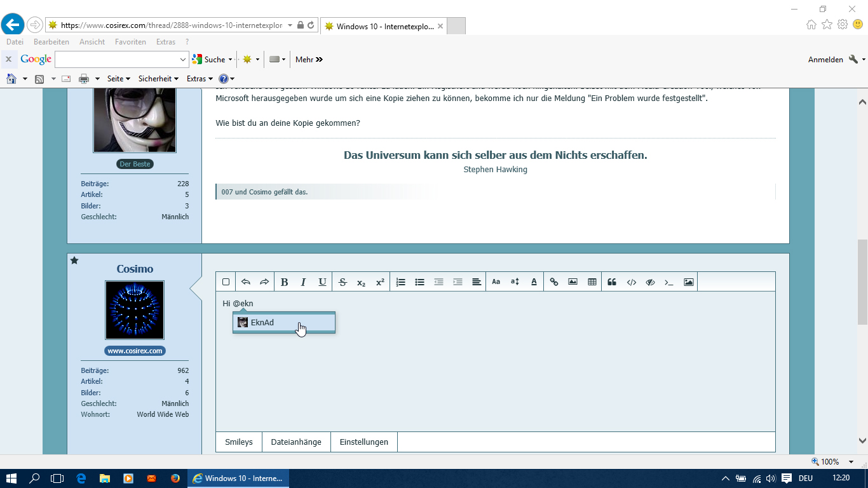
Task: Undo last edit in post editor
Action: coord(246,282)
